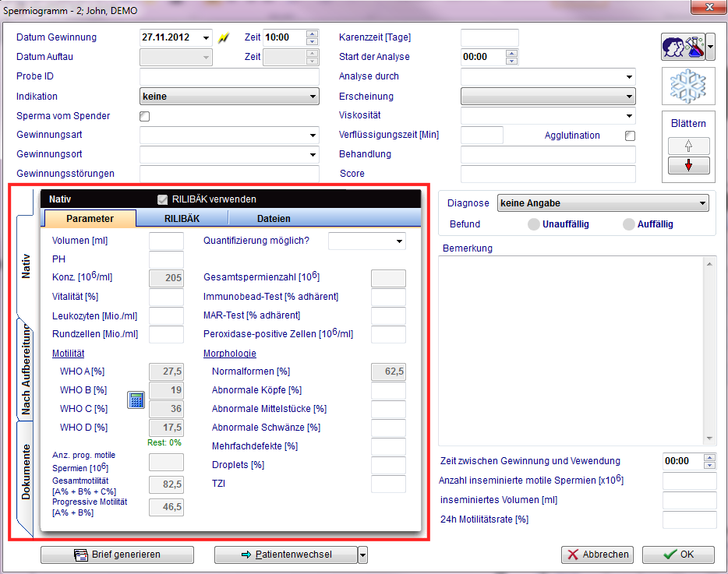The width and height of the screenshot is (728, 574).
Task: Click the WHO C field showing 36
Action: pos(166,409)
